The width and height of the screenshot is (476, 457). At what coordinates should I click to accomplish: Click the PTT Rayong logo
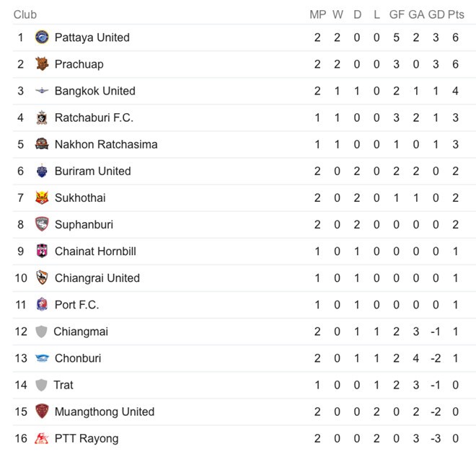[x=42, y=438]
